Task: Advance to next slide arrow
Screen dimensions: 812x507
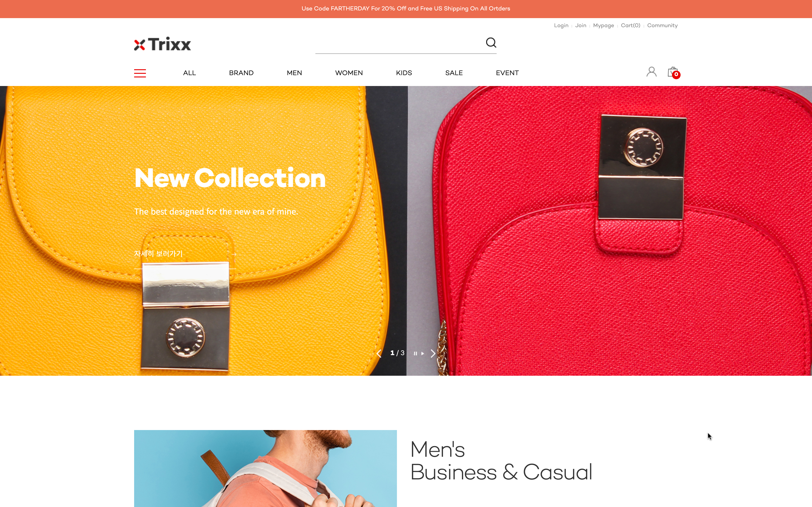Action: pos(433,353)
